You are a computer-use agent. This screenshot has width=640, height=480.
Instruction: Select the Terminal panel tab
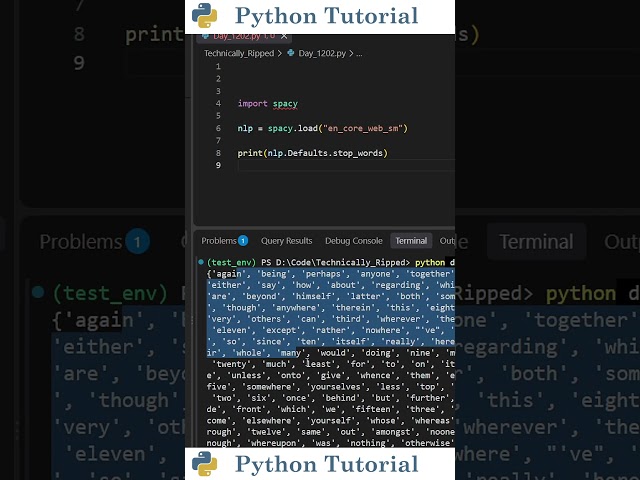[411, 241]
